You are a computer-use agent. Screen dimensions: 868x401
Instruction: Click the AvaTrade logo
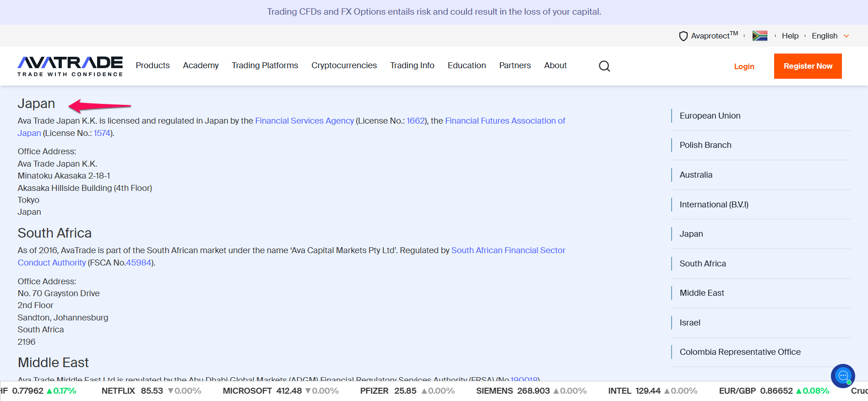coord(70,66)
